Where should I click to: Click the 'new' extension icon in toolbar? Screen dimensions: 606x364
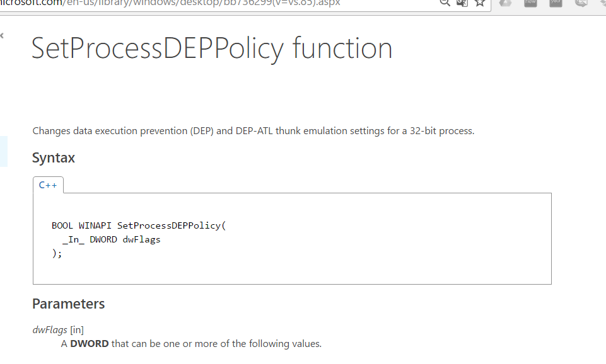point(530,3)
